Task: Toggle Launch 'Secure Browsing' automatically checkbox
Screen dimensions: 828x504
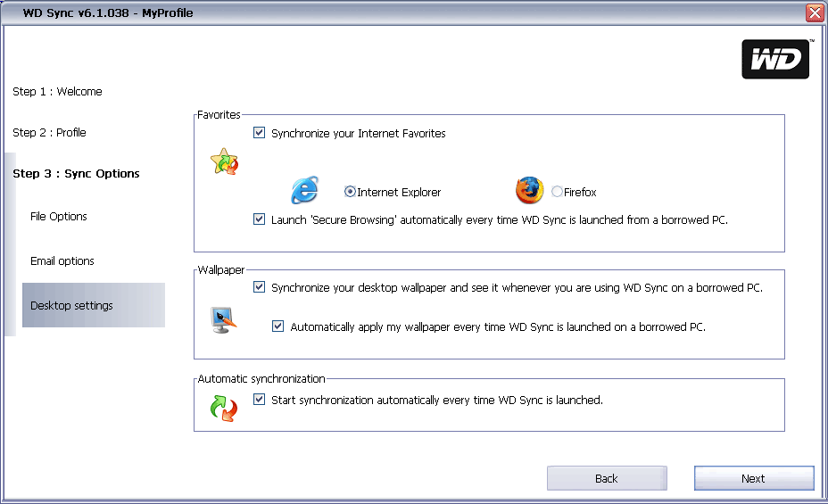Action: click(x=260, y=219)
